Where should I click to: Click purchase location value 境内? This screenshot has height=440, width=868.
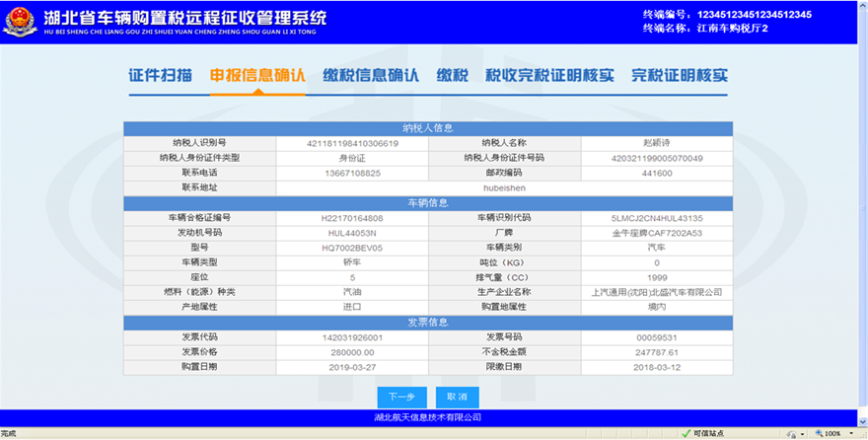(x=657, y=307)
